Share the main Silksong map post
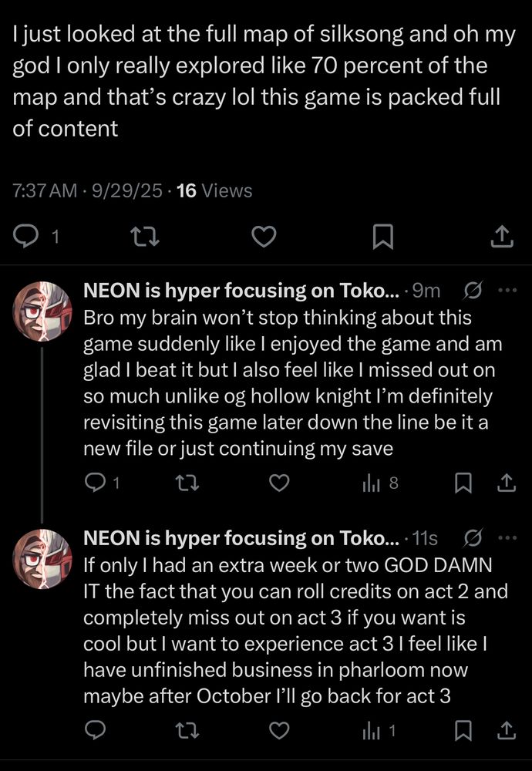The width and height of the screenshot is (532, 771). [x=502, y=237]
